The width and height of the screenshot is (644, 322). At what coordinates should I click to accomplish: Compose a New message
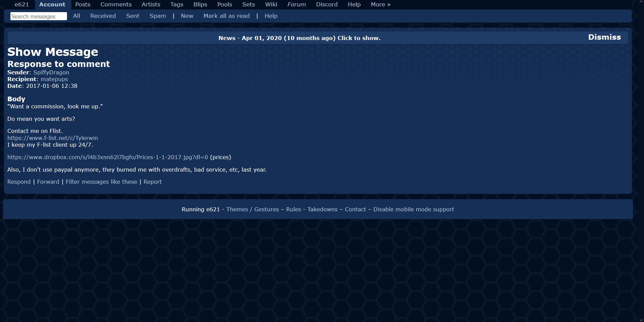click(187, 16)
